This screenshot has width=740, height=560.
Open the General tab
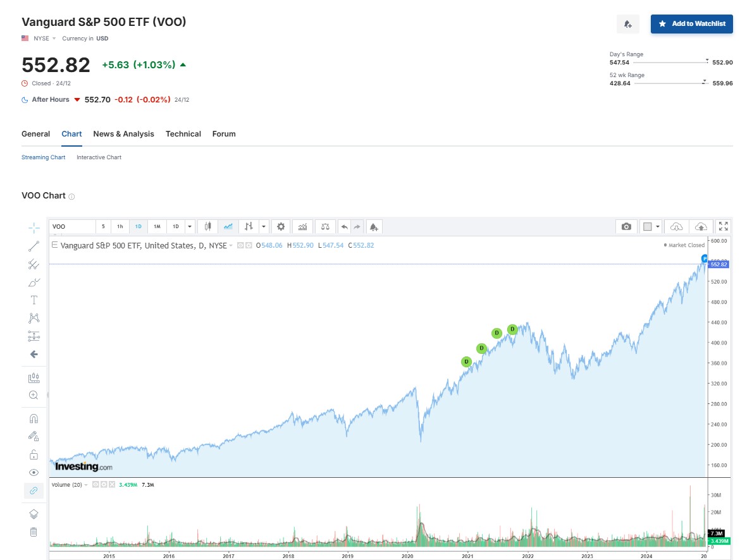(x=36, y=134)
